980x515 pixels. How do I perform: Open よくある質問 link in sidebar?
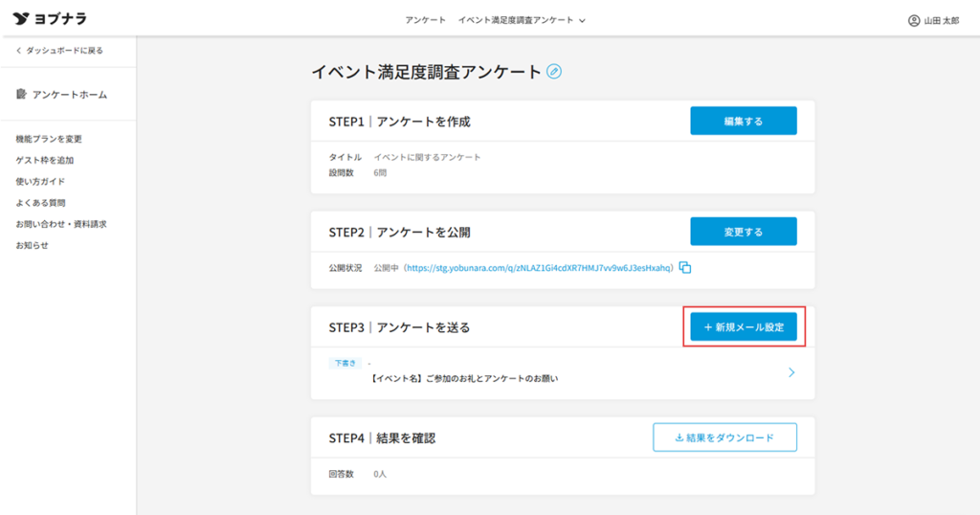click(x=40, y=203)
